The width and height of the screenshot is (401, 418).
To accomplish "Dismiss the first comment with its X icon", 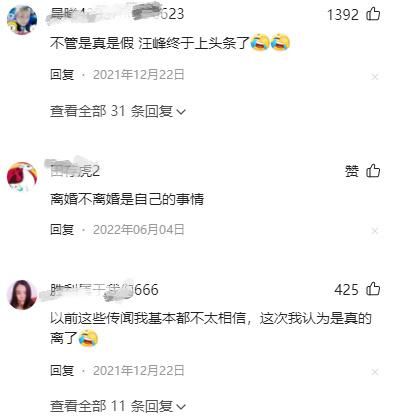I will (x=375, y=77).
